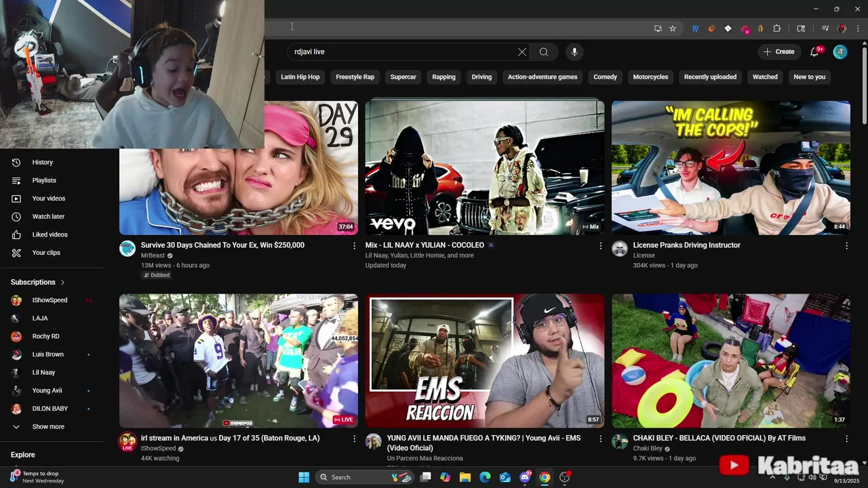
Task: Open options menu for IShowSpeed stream
Action: [354, 439]
